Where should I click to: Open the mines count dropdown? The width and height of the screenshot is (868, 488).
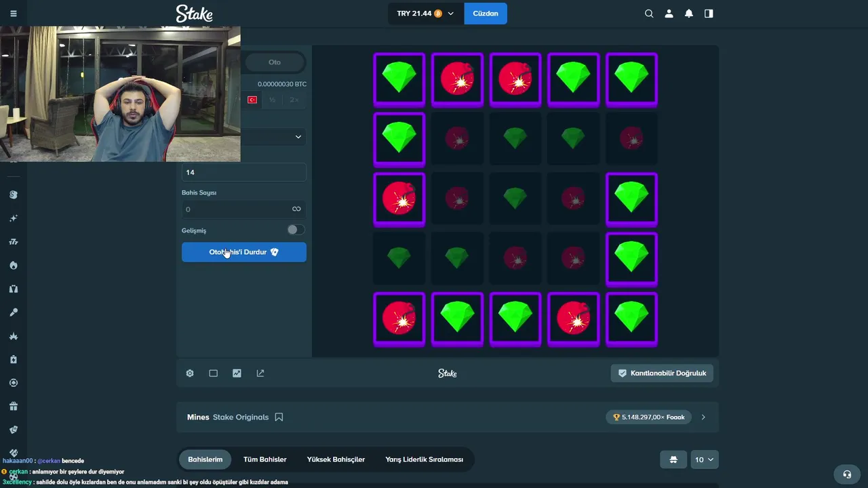coord(273,137)
